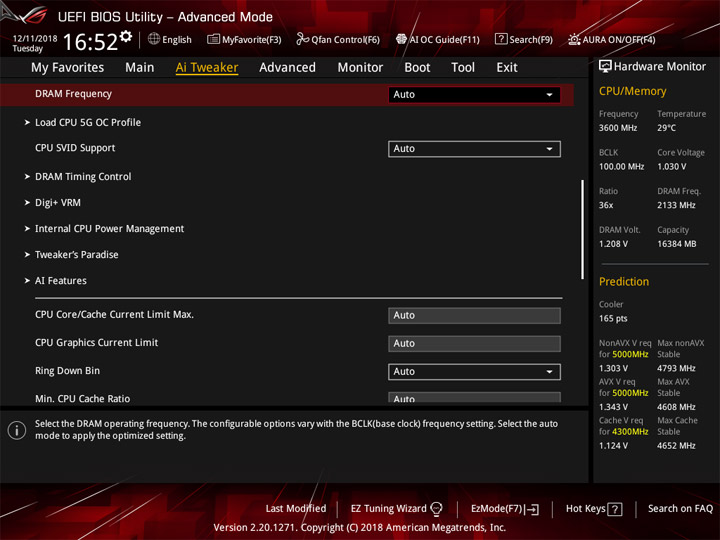Select the Ai Tweaker tab
Viewport: 720px width, 540px height.
(207, 68)
